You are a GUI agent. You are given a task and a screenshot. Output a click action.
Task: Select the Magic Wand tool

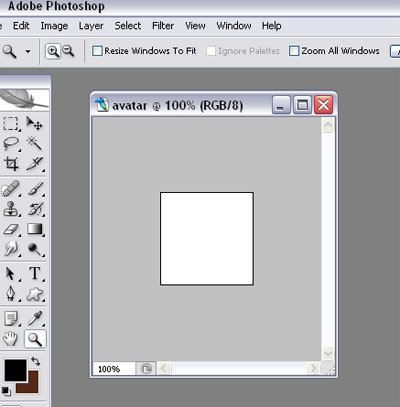click(34, 144)
